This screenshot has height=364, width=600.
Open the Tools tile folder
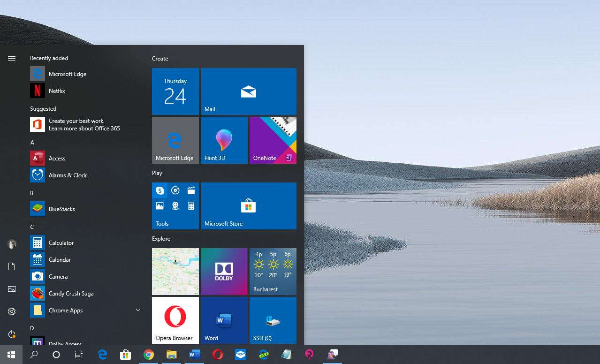tap(175, 206)
